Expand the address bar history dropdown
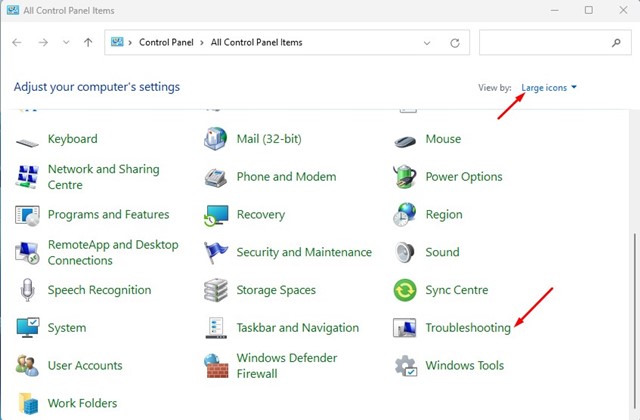Screen dimensions: 640x420 (430, 43)
